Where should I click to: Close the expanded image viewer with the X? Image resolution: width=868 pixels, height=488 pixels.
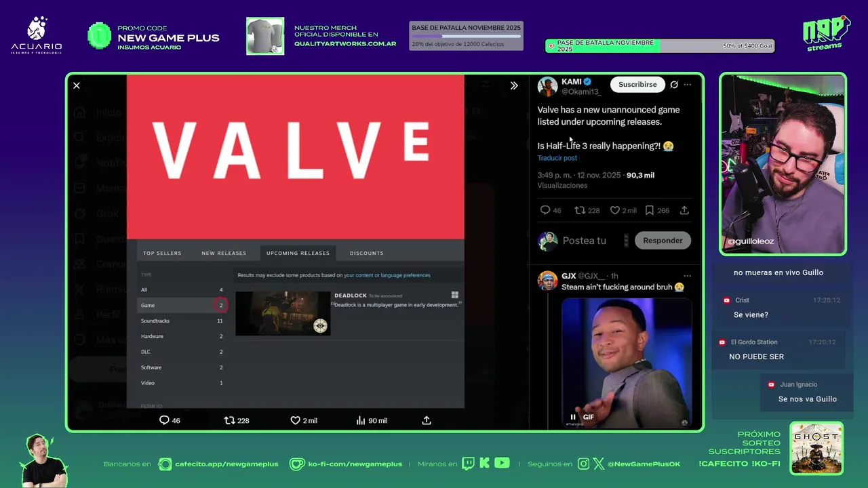pyautogui.click(x=77, y=85)
